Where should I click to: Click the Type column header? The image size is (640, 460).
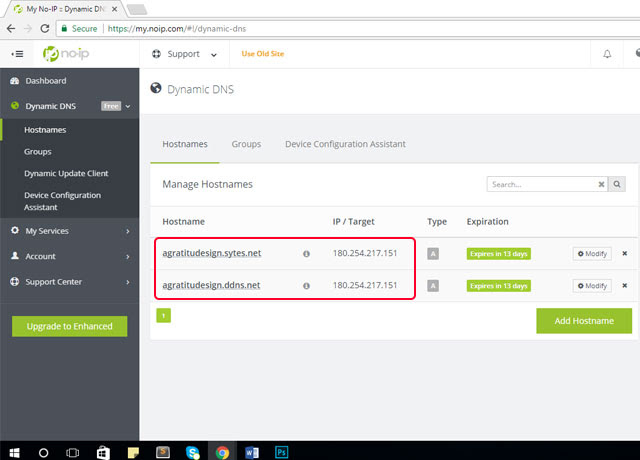(437, 222)
